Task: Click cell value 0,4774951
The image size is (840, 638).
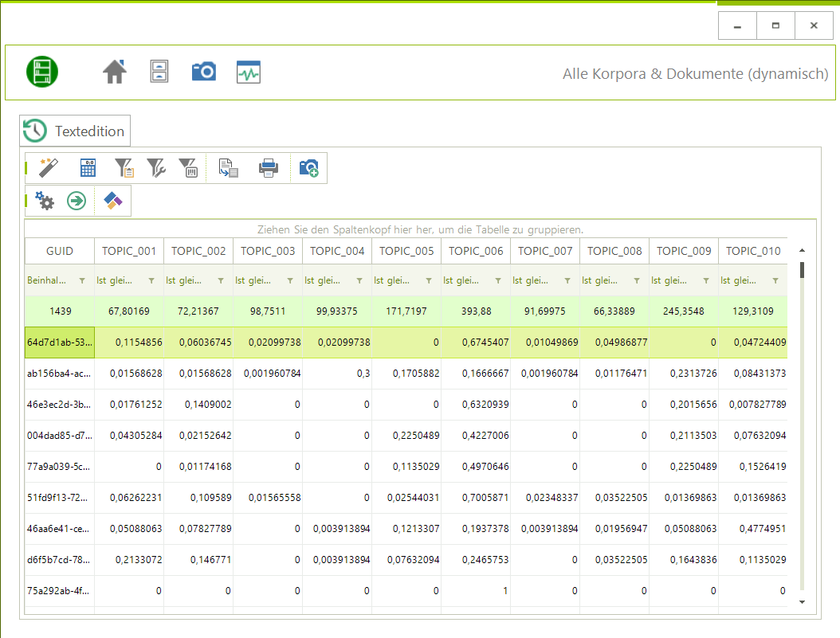Action: click(752, 528)
